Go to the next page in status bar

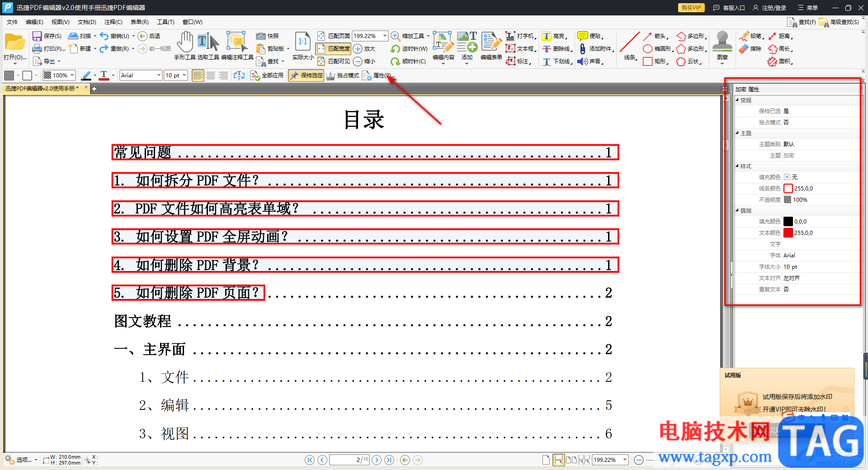click(377, 460)
